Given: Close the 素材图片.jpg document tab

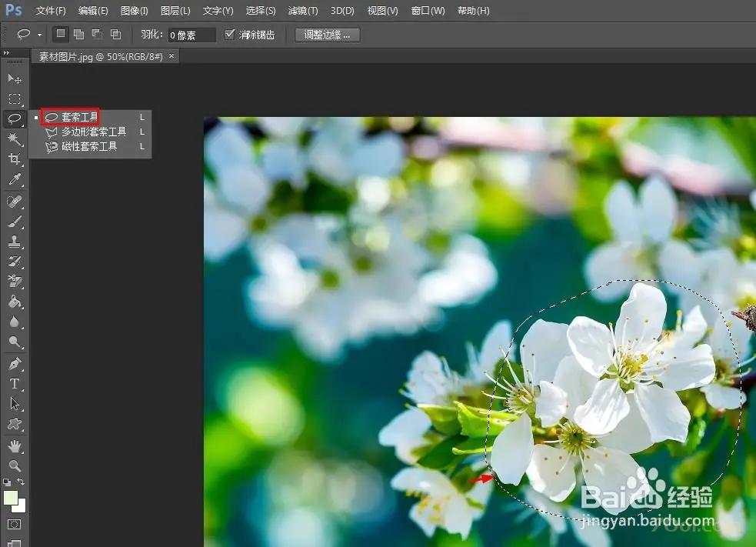Looking at the screenshot, I should [172, 56].
